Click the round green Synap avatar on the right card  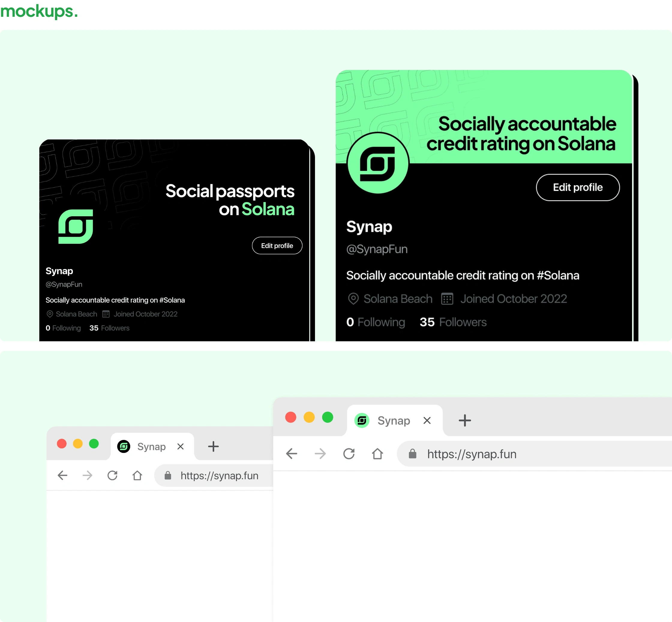378,163
